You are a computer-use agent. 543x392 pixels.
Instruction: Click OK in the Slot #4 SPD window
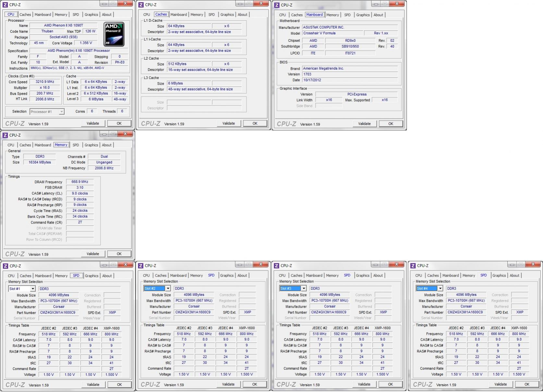pos(527,384)
